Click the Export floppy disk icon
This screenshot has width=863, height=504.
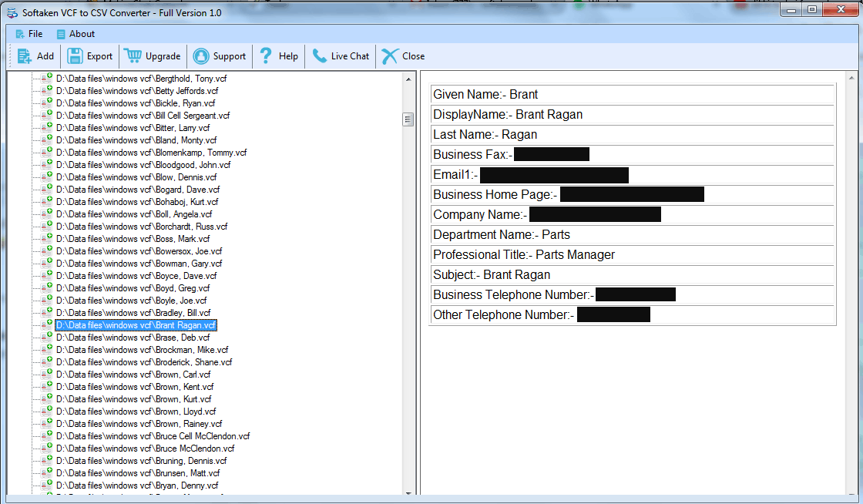pyautogui.click(x=75, y=56)
